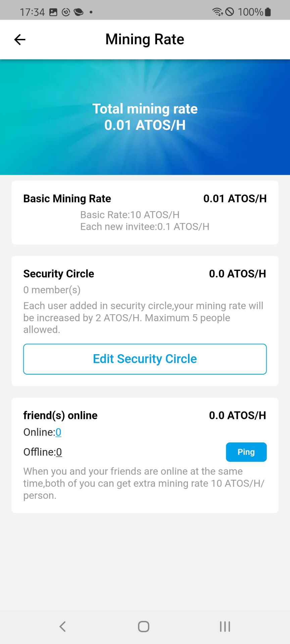This screenshot has height=644, width=290.
Task: Tap the Security Circle heading
Action: coord(59,274)
